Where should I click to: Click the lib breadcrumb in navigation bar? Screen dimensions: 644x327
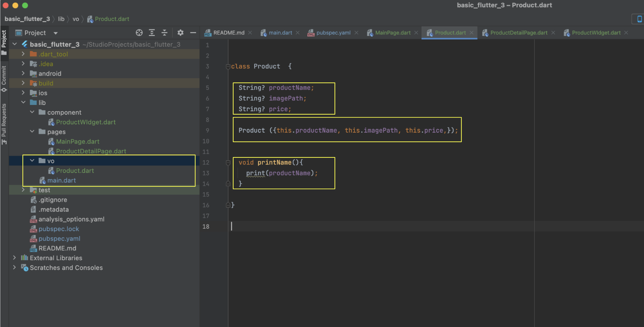click(61, 19)
